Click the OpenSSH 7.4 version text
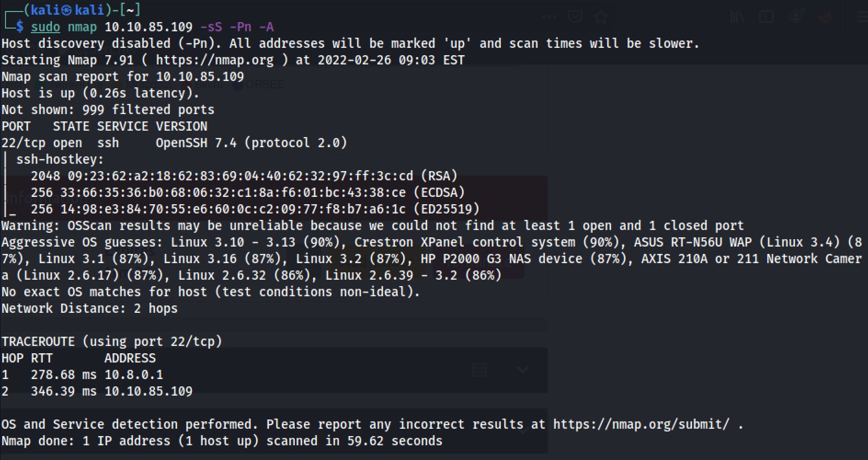The width and height of the screenshot is (868, 460). [196, 143]
